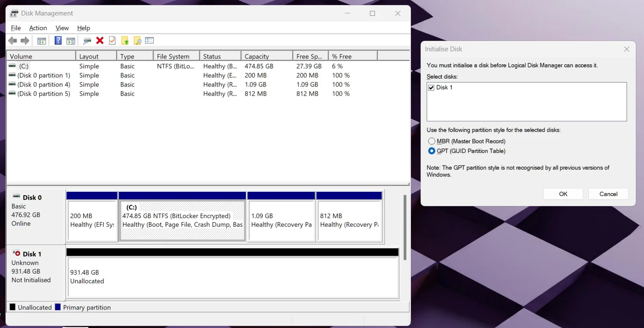
Task: Sort by the Status column header
Action: pos(221,56)
